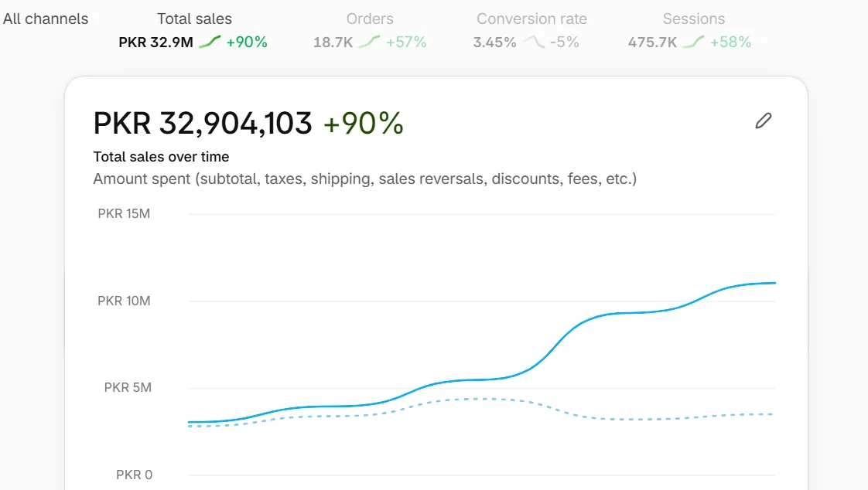
Task: Click the PKR 10M axis label
Action: pos(124,301)
